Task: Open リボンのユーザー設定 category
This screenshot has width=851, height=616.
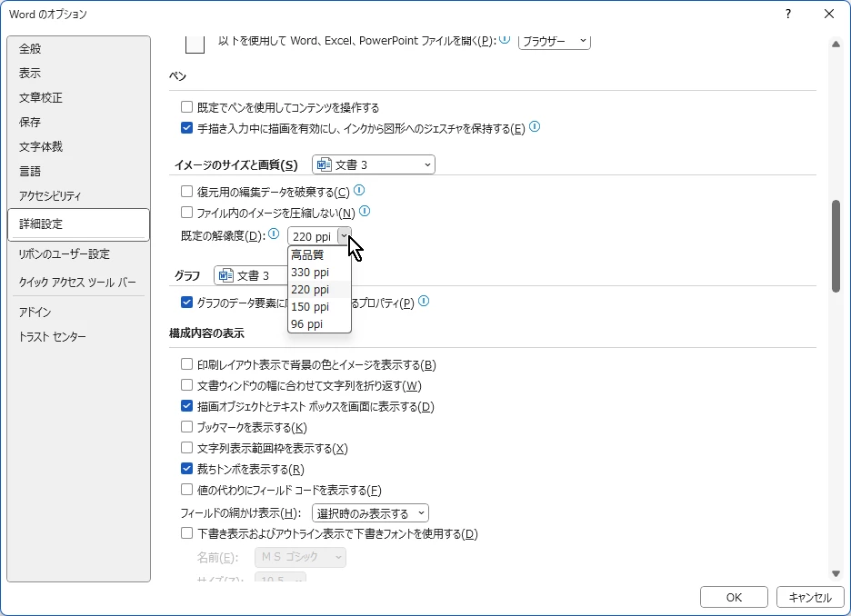Action: pyautogui.click(x=79, y=253)
